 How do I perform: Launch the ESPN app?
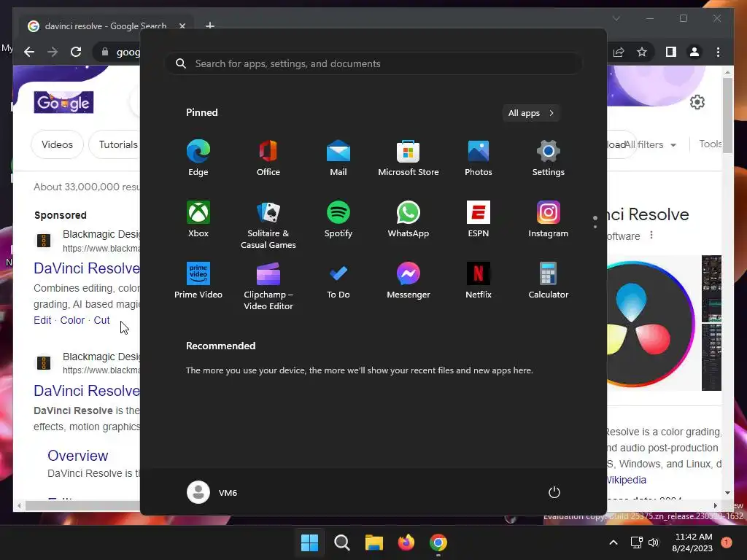pos(479,219)
